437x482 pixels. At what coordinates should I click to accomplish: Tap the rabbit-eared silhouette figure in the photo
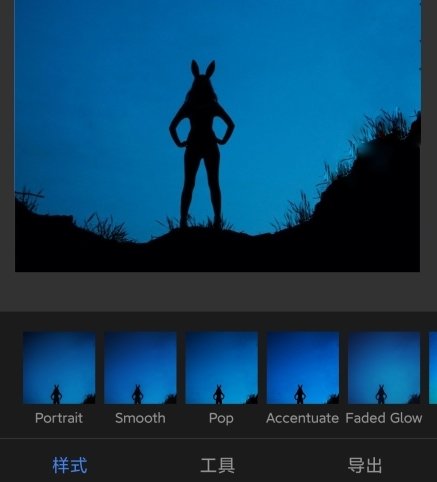coord(202,143)
